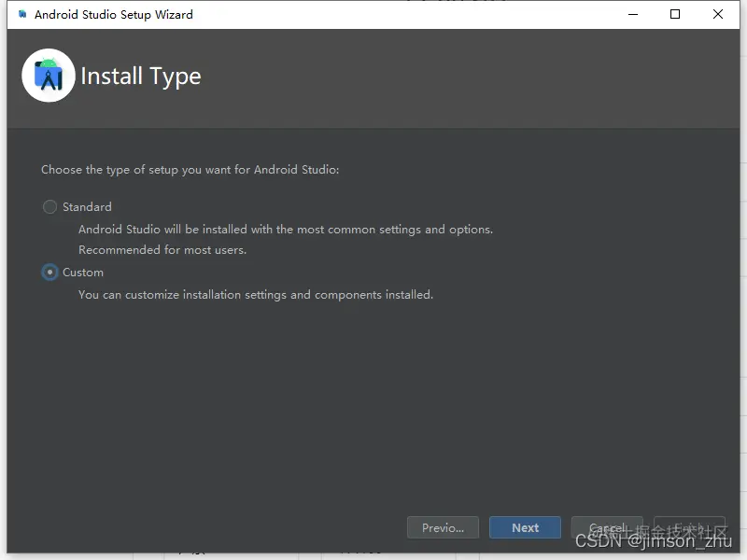747x560 pixels.
Task: Click the Next button
Action: pos(525,527)
